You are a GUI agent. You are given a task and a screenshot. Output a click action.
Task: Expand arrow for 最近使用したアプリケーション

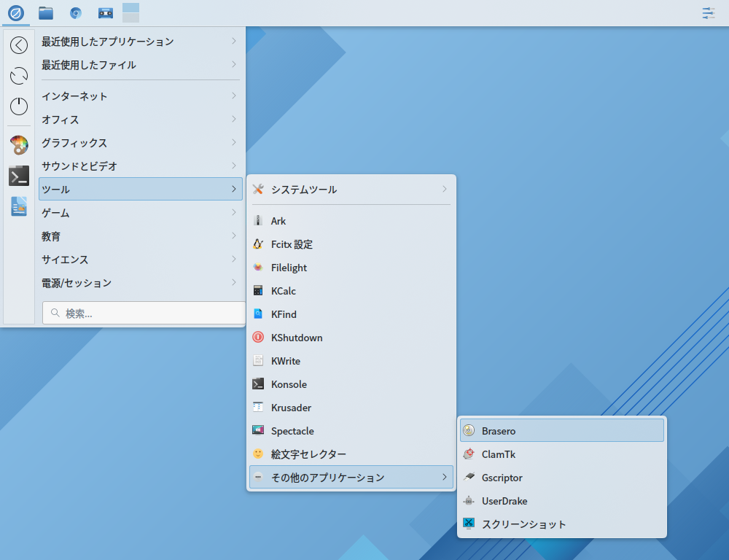[234, 41]
